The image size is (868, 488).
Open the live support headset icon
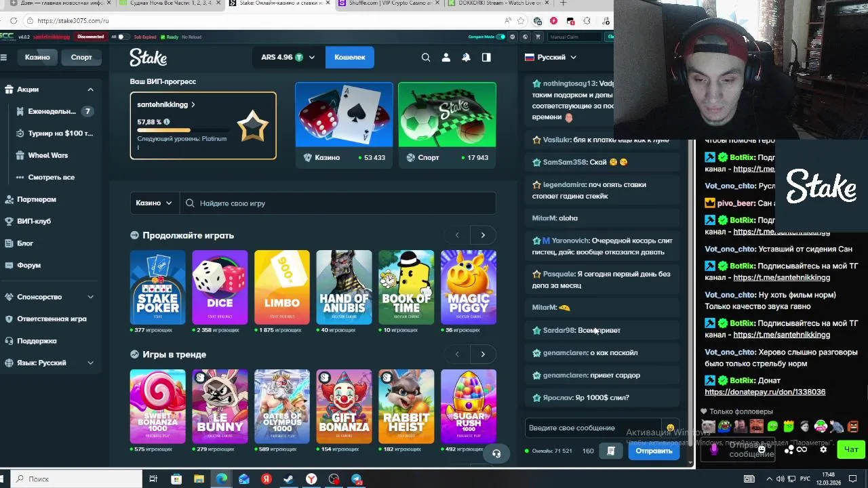496,453
